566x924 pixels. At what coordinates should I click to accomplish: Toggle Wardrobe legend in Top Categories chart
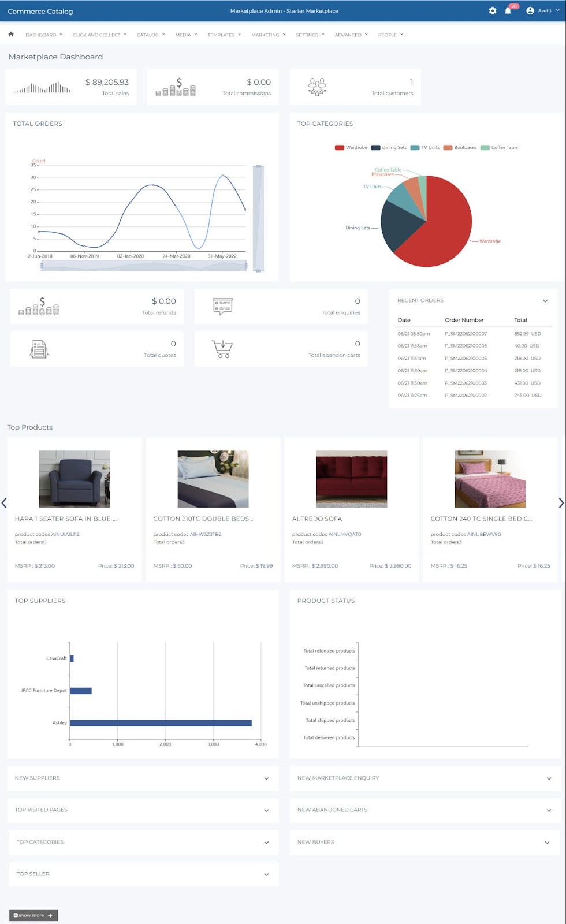coord(351,147)
